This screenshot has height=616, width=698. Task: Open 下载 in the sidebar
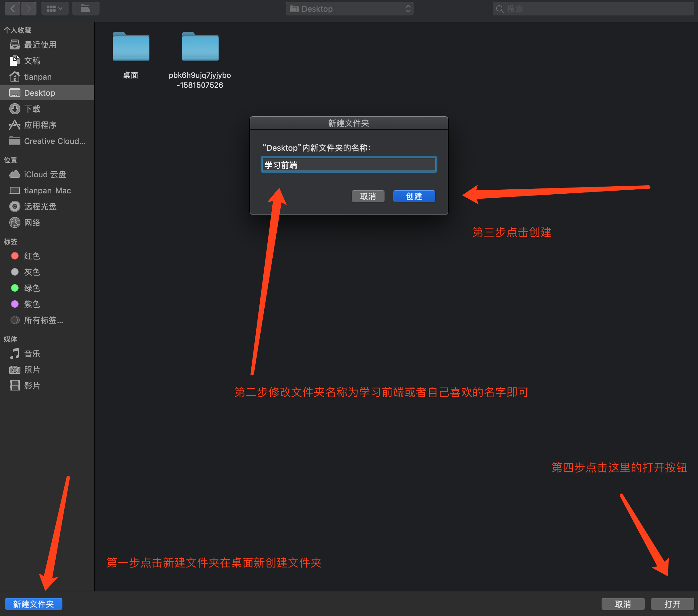tap(32, 109)
